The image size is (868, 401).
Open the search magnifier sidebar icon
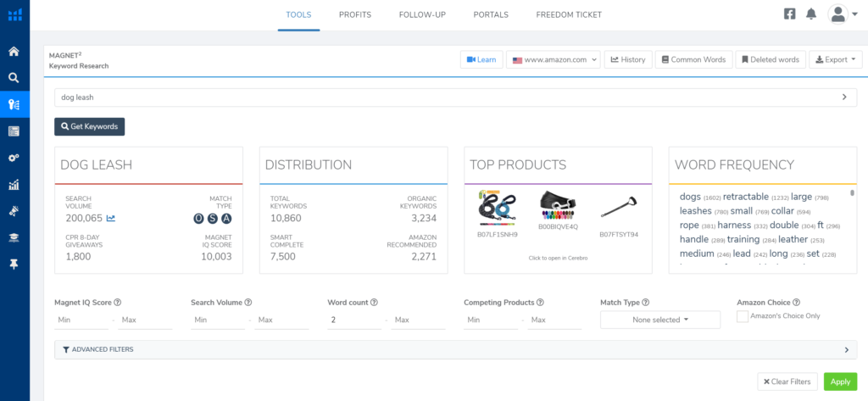point(14,78)
